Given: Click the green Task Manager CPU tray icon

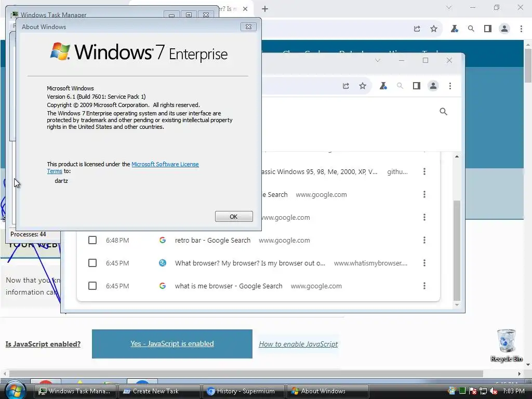Looking at the screenshot, I should [x=462, y=391].
